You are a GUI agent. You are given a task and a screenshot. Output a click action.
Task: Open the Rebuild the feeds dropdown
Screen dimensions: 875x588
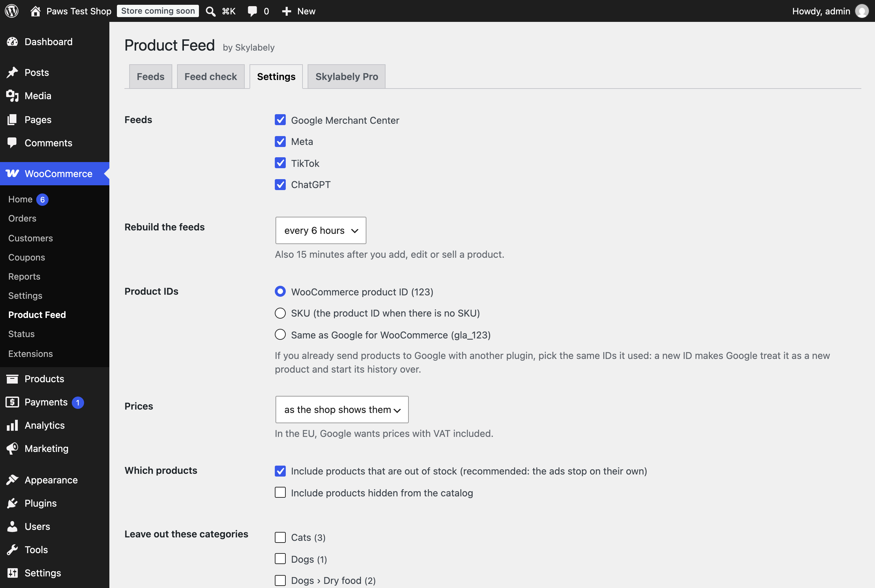pos(321,230)
